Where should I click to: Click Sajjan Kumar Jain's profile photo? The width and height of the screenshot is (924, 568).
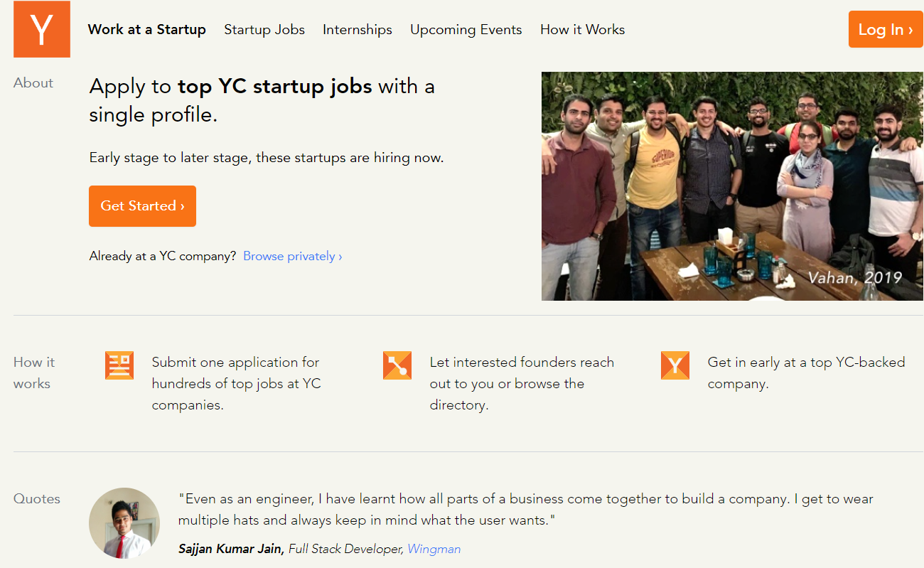(x=124, y=523)
